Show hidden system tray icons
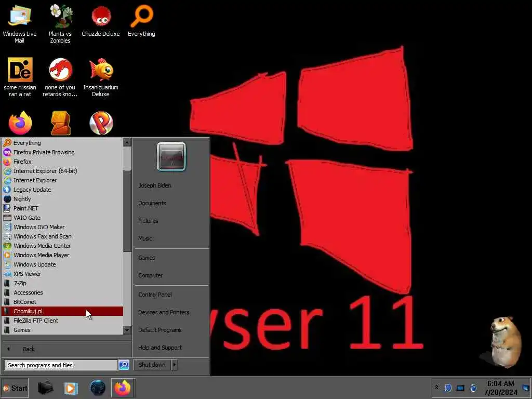The width and height of the screenshot is (532, 399). 436,388
